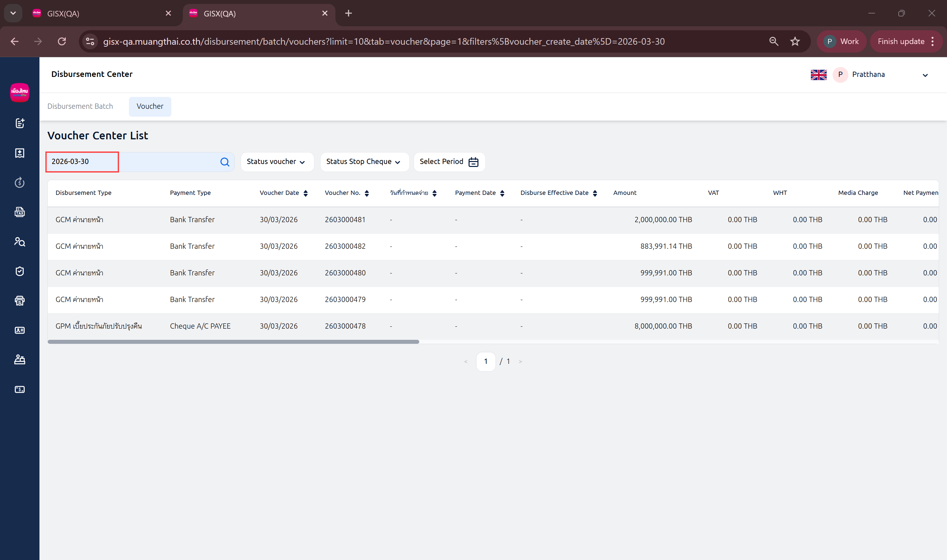Click the table horizontal scrollbar
This screenshot has height=560, width=947.
(233, 342)
